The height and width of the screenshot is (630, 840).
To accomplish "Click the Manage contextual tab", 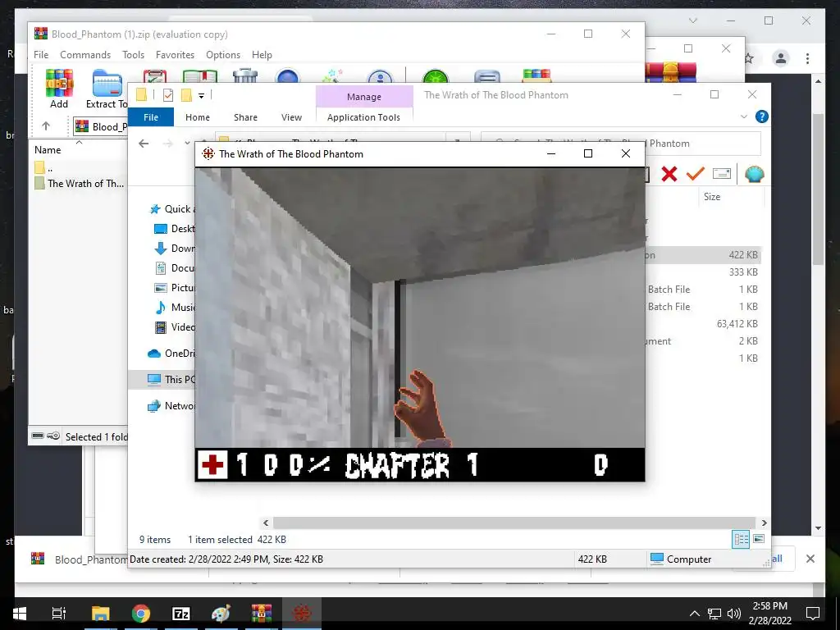I will pos(364,97).
